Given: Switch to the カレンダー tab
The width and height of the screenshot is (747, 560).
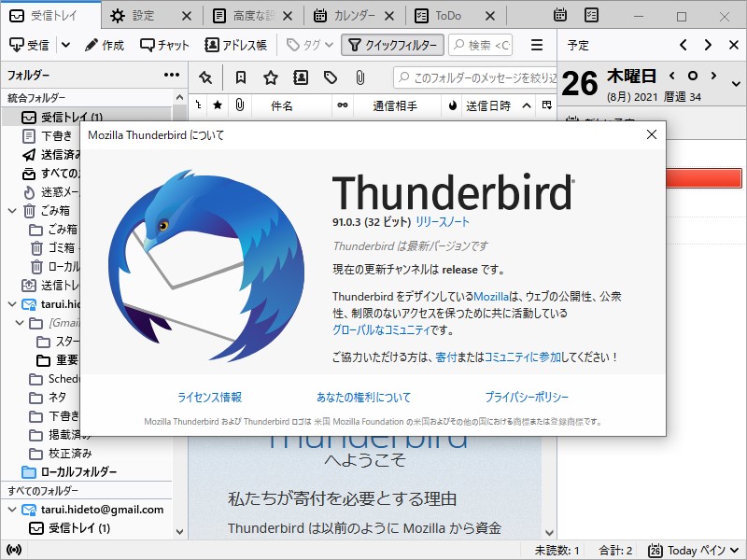Looking at the screenshot, I should (x=355, y=15).
